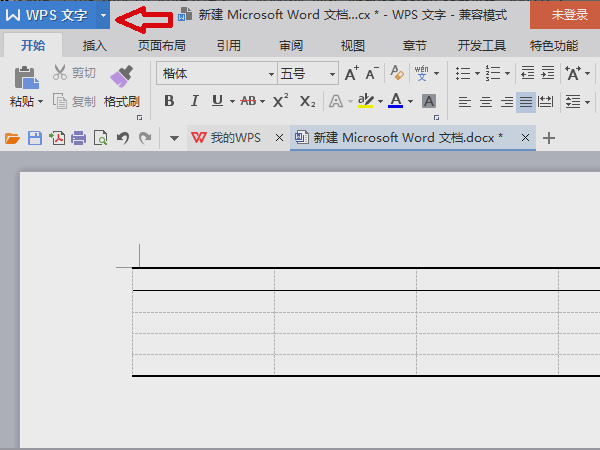600x450 pixels.
Task: Apply yellow highlight color
Action: (x=365, y=101)
